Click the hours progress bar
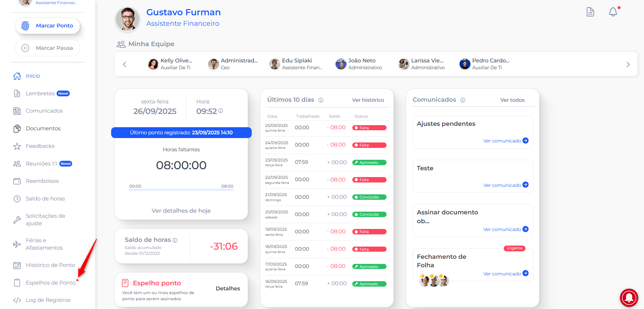 pos(181,190)
